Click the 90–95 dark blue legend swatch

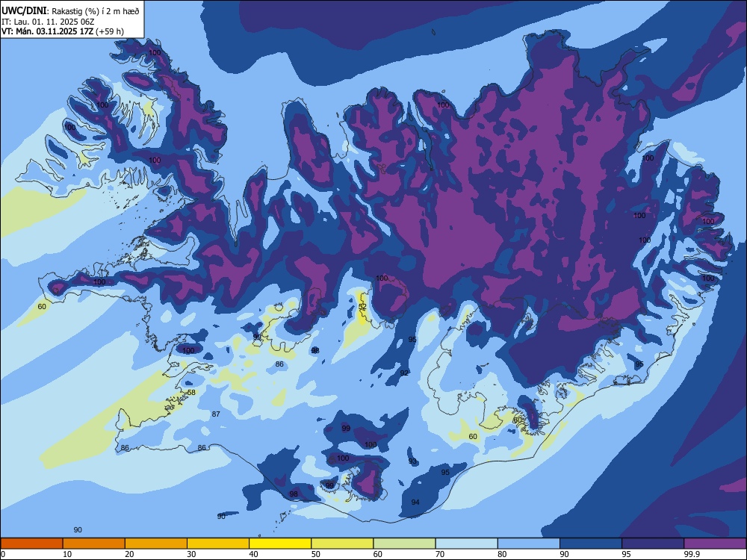[591, 544]
